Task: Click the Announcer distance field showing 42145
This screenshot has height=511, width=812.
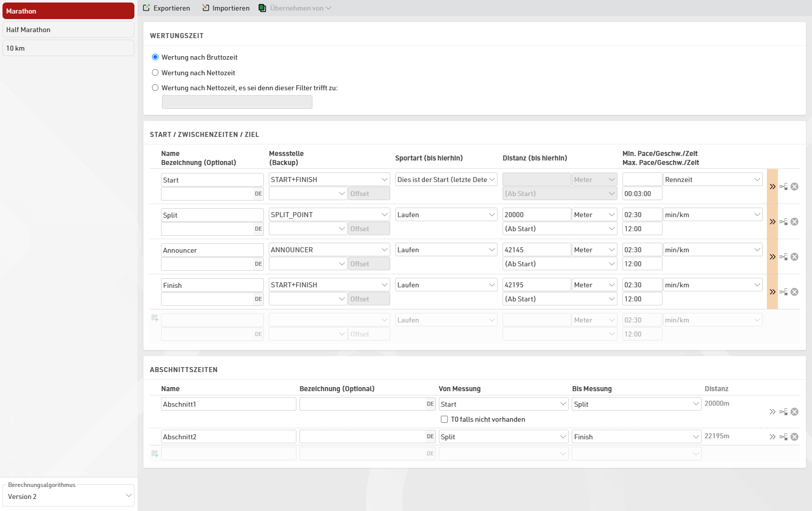Action: point(536,250)
